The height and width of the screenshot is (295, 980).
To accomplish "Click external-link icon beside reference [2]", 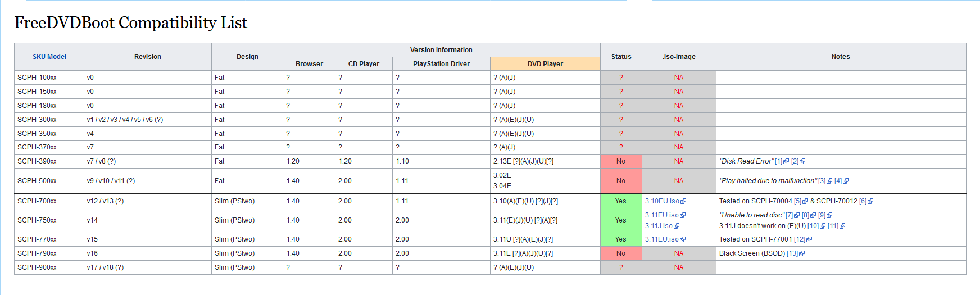I will tap(802, 161).
